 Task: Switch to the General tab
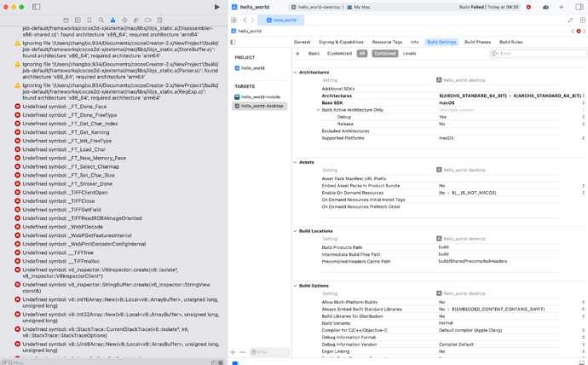302,42
